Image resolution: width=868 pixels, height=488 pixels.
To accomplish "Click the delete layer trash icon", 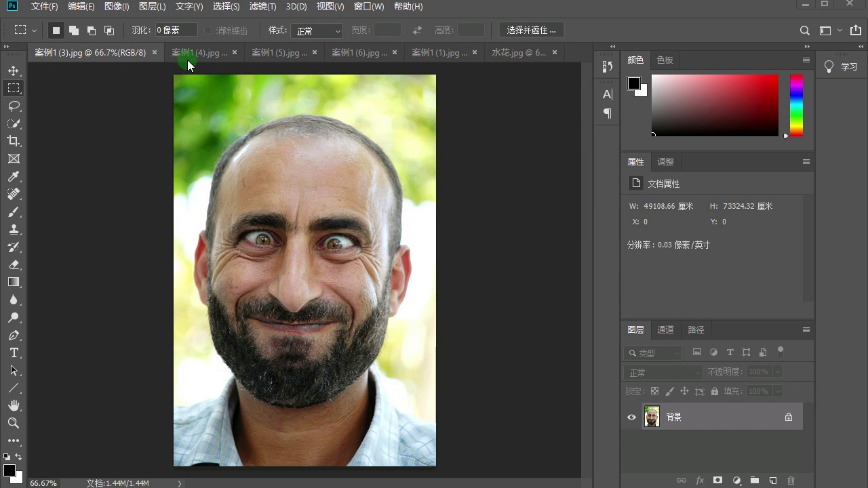I will click(791, 481).
